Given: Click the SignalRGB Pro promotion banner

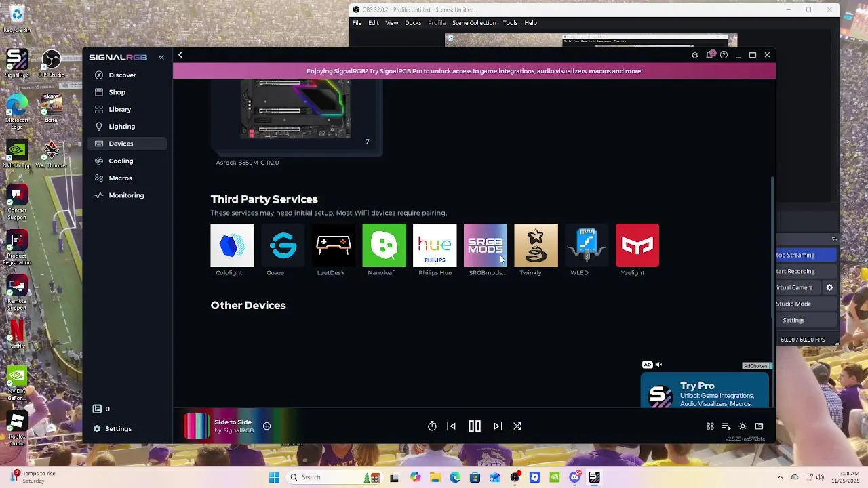Looking at the screenshot, I should coord(474,71).
